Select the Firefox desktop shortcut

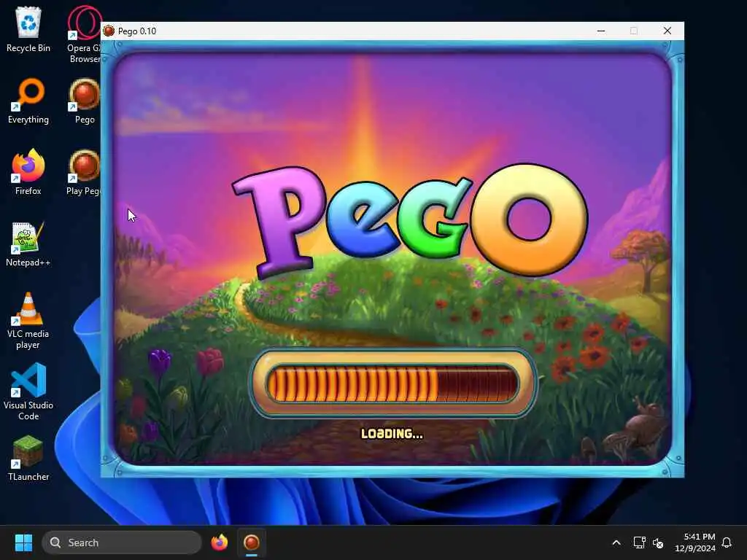point(28,172)
